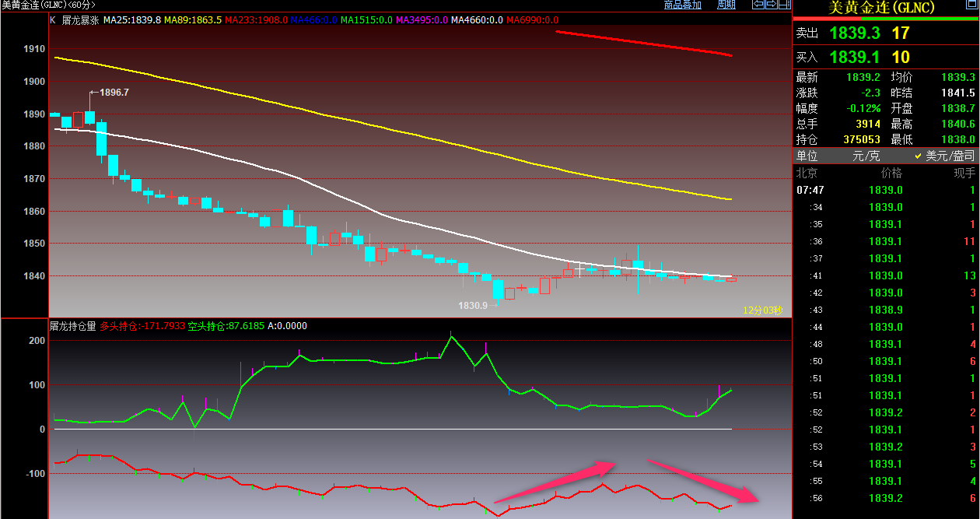Click the right arrow chart navigation icon
The height and width of the screenshot is (519, 980).
[770, 5]
